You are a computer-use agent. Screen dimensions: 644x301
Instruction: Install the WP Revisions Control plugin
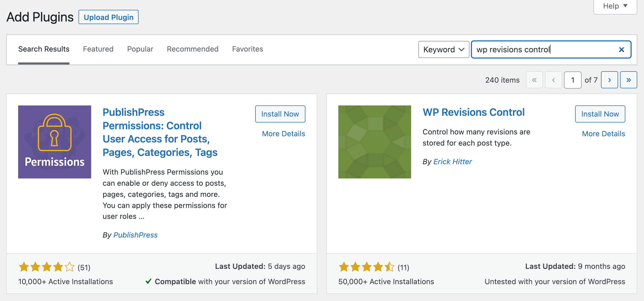pyautogui.click(x=600, y=114)
